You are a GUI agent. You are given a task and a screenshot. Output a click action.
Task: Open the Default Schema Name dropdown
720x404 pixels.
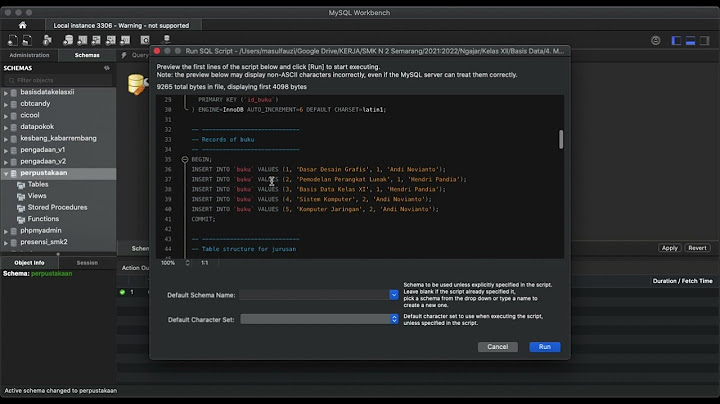click(x=394, y=295)
